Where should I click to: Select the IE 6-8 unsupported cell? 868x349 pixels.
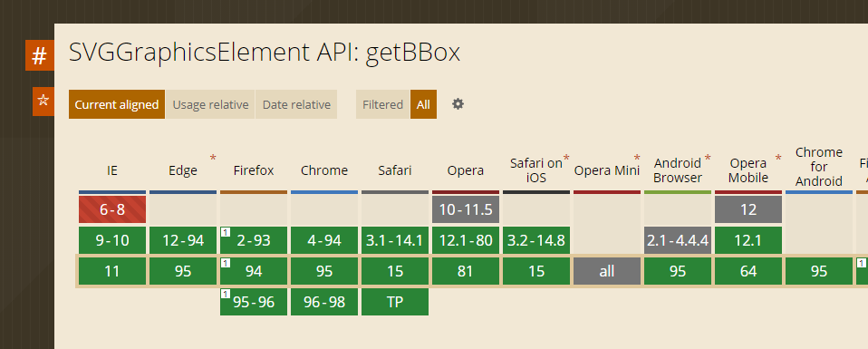tap(112, 209)
